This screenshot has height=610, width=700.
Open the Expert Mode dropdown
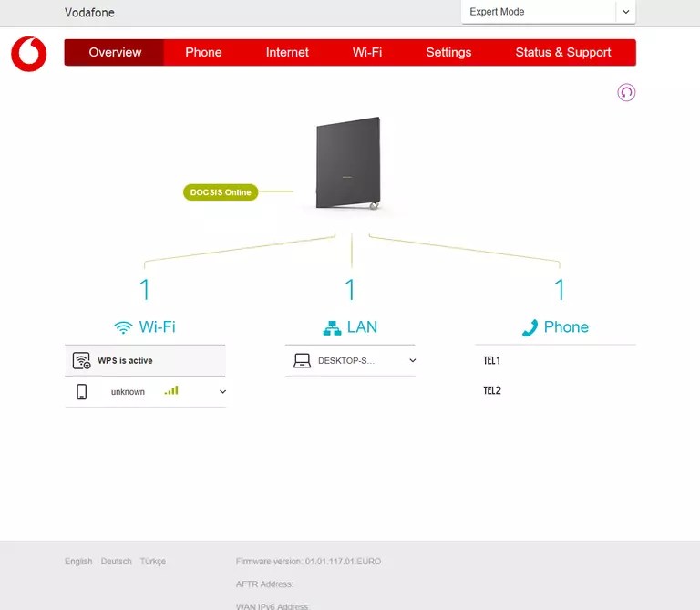point(548,12)
